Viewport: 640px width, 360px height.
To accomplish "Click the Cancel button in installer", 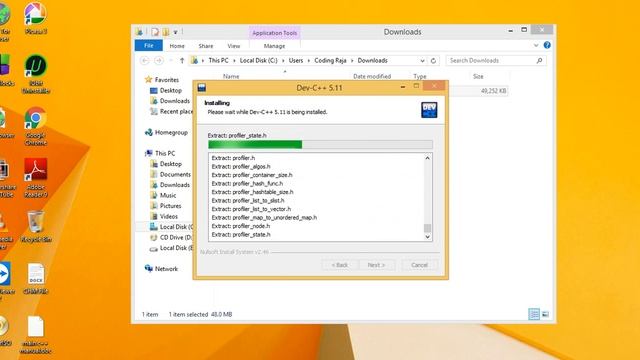I will tap(419, 265).
